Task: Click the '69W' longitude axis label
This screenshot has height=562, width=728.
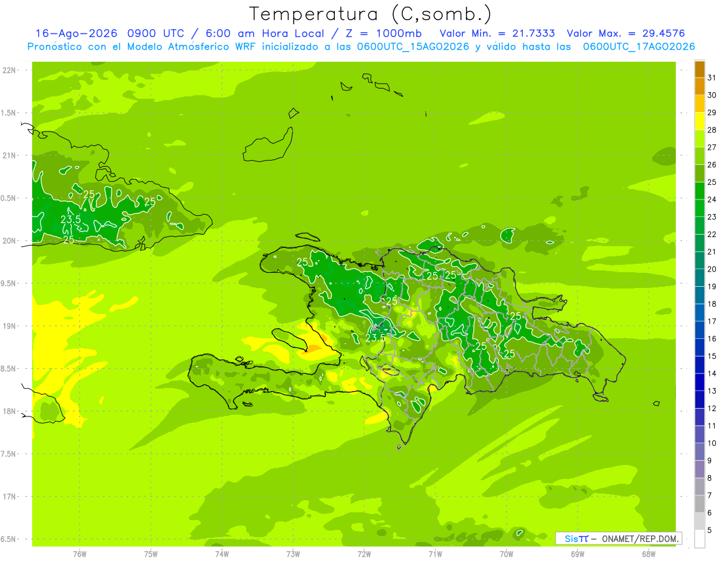Action: 578,554
